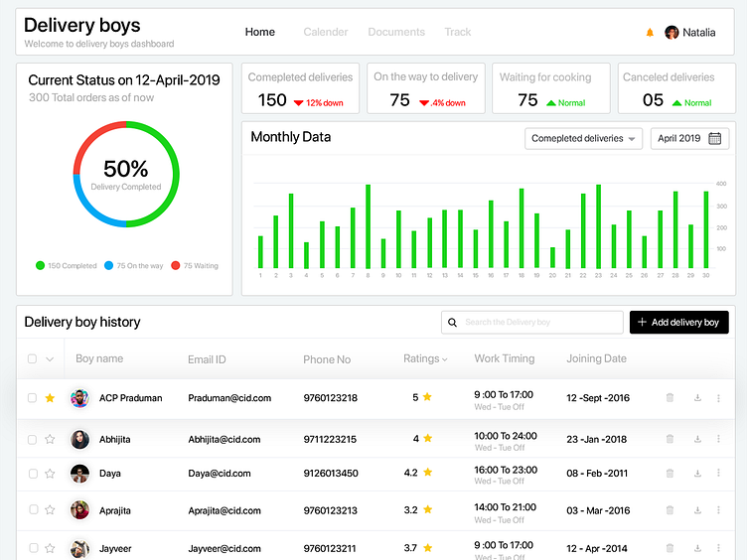Download Abhijita's record via download icon
Image resolution: width=747 pixels, height=560 pixels.
point(697,439)
